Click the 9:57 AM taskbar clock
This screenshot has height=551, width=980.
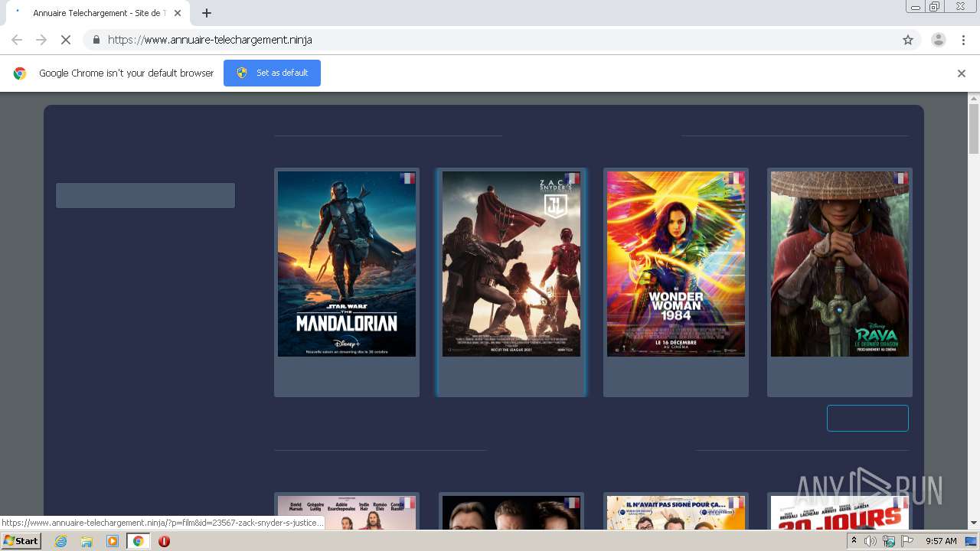click(941, 541)
